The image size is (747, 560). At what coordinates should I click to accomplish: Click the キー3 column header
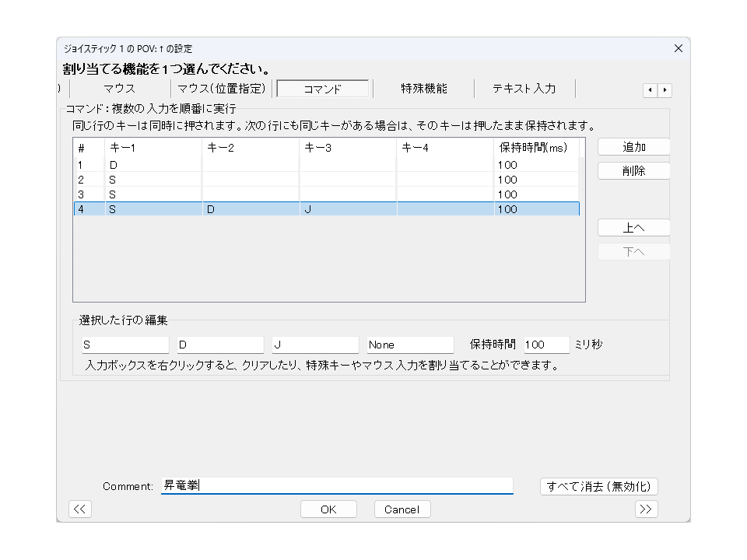click(x=347, y=148)
